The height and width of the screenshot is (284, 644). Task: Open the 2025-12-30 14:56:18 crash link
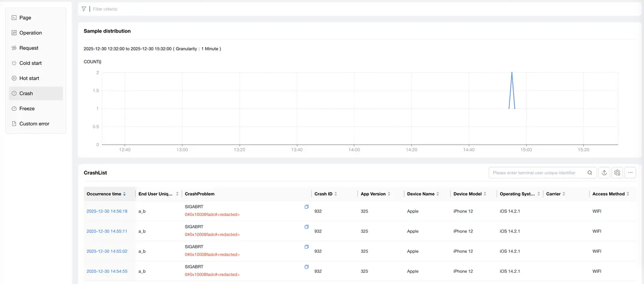[x=107, y=211]
